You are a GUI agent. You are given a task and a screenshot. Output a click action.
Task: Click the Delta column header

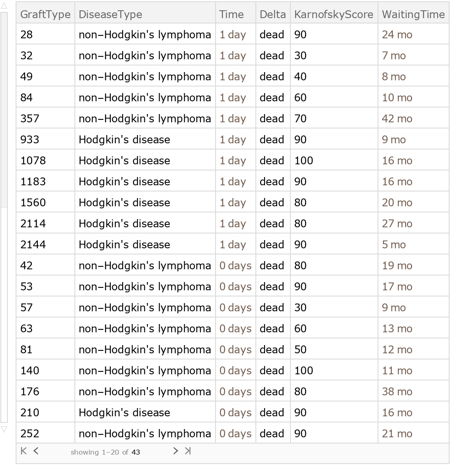272,14
